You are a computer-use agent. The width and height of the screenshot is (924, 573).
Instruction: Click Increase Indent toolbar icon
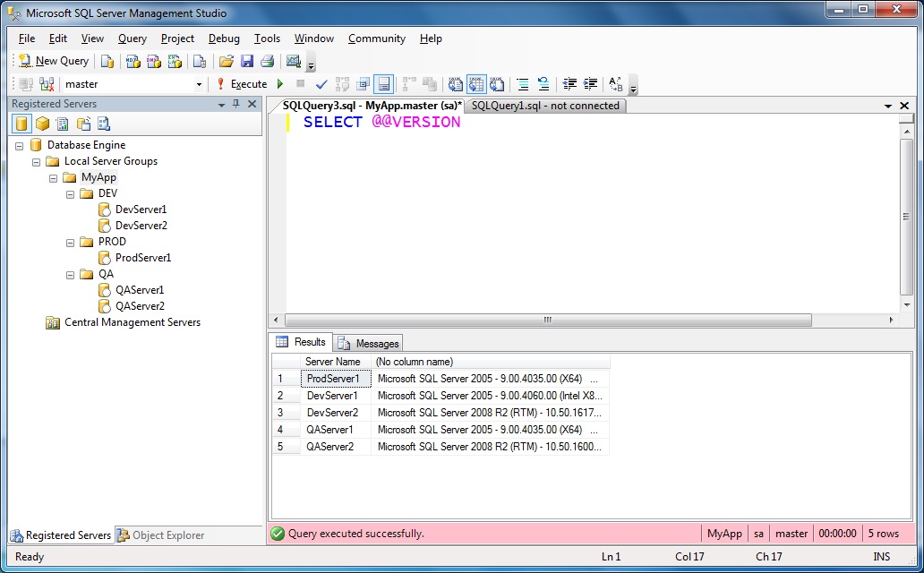[590, 84]
